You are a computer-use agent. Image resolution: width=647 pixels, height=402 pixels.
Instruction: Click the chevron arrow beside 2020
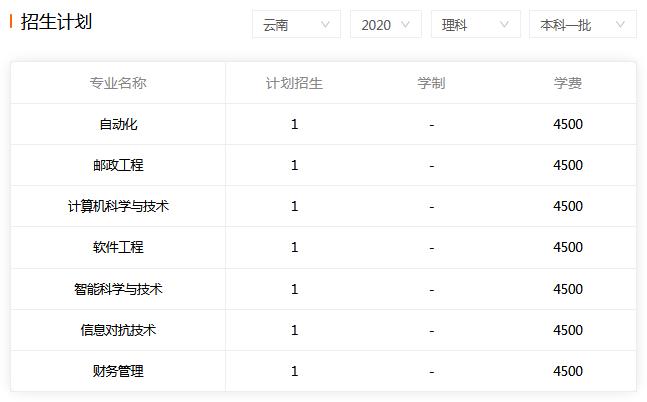tap(405, 25)
